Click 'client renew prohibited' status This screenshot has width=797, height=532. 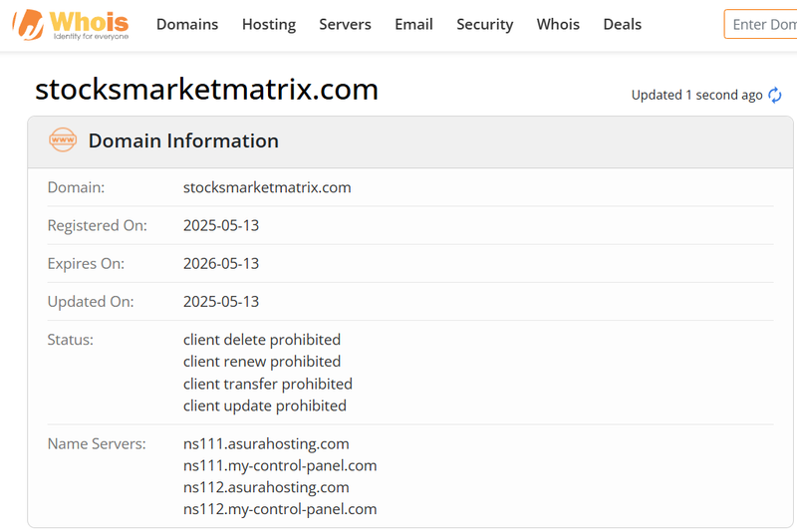tap(262, 362)
